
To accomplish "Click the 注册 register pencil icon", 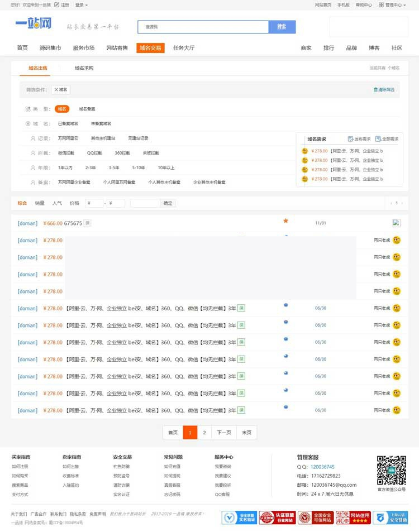I will click(57, 4).
